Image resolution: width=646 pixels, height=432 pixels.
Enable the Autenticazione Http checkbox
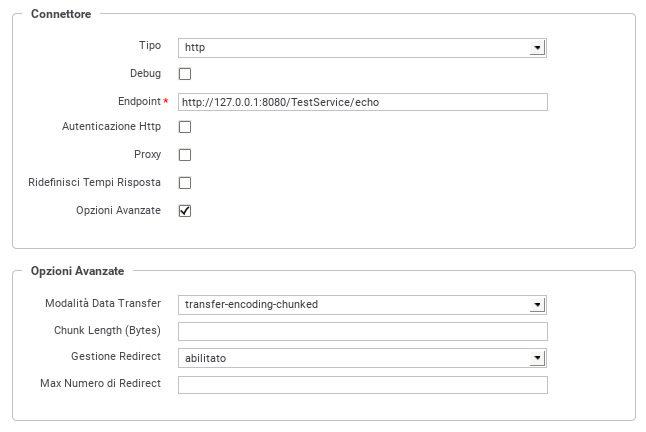point(185,127)
